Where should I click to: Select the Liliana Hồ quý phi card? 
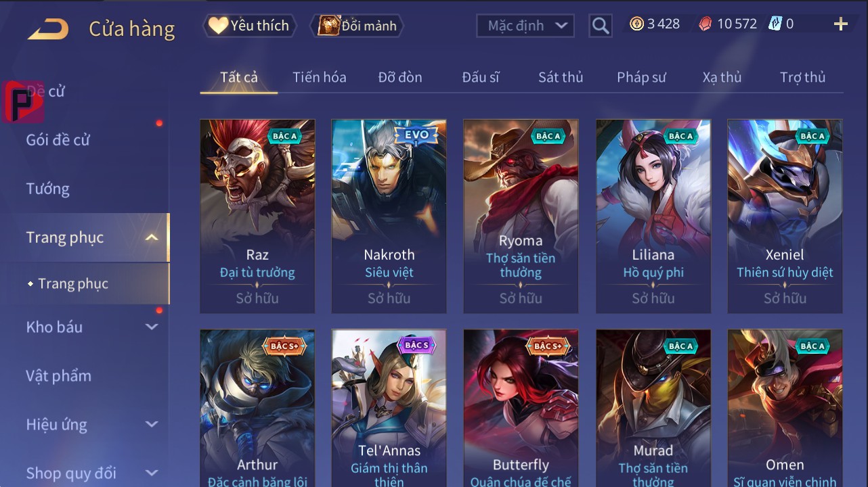point(653,216)
